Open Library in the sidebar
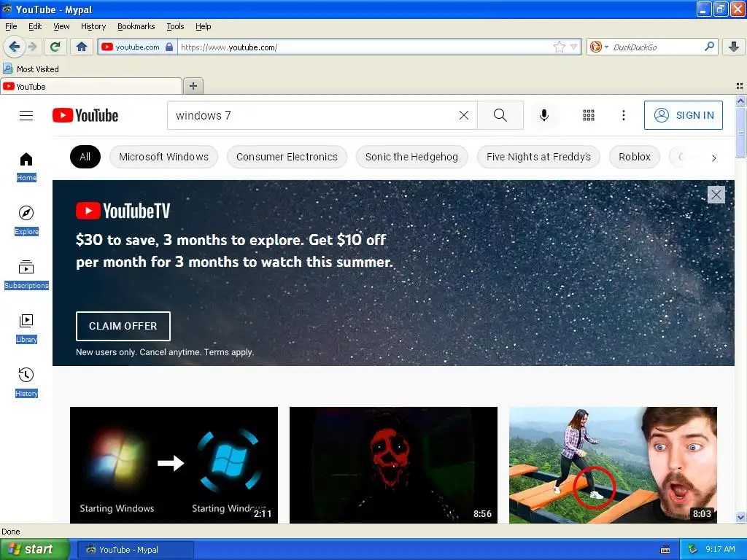The image size is (747, 560). click(x=26, y=329)
